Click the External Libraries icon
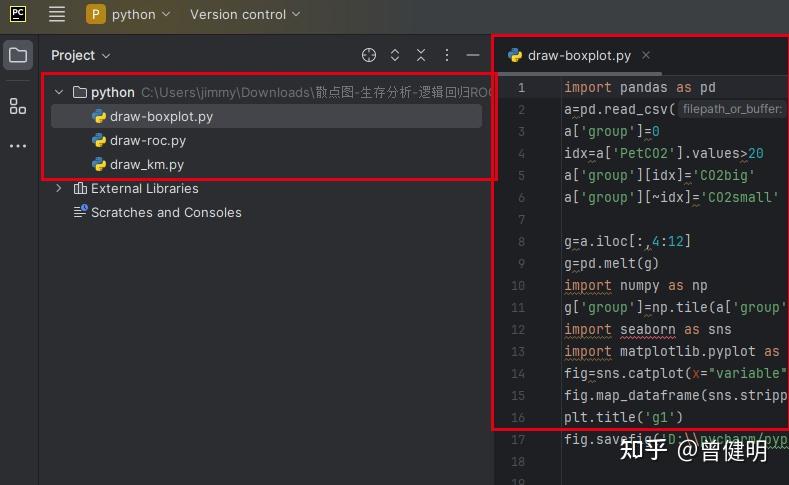This screenshot has width=789, height=485. tap(80, 188)
